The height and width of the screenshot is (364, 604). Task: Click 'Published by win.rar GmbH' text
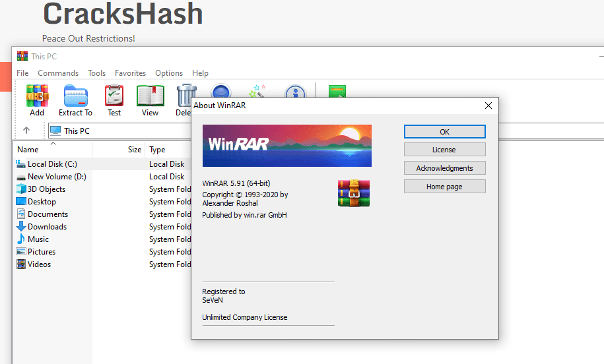pyautogui.click(x=245, y=215)
